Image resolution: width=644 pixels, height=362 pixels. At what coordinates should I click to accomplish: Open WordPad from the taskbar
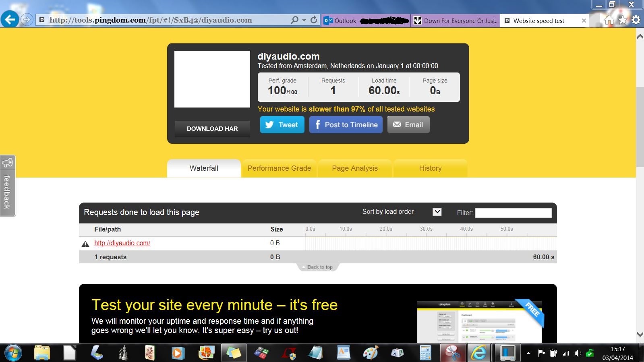pyautogui.click(x=343, y=353)
